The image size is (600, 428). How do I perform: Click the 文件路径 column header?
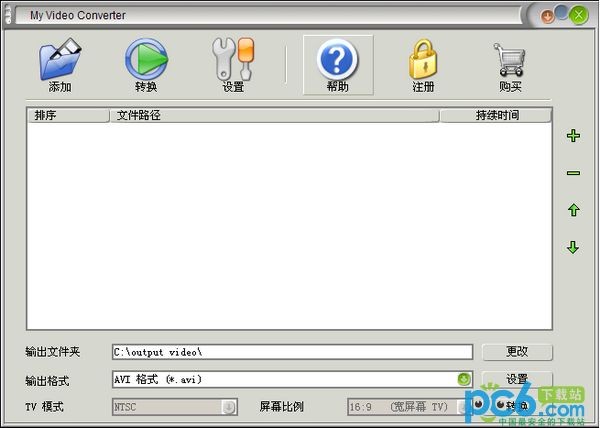pyautogui.click(x=274, y=115)
